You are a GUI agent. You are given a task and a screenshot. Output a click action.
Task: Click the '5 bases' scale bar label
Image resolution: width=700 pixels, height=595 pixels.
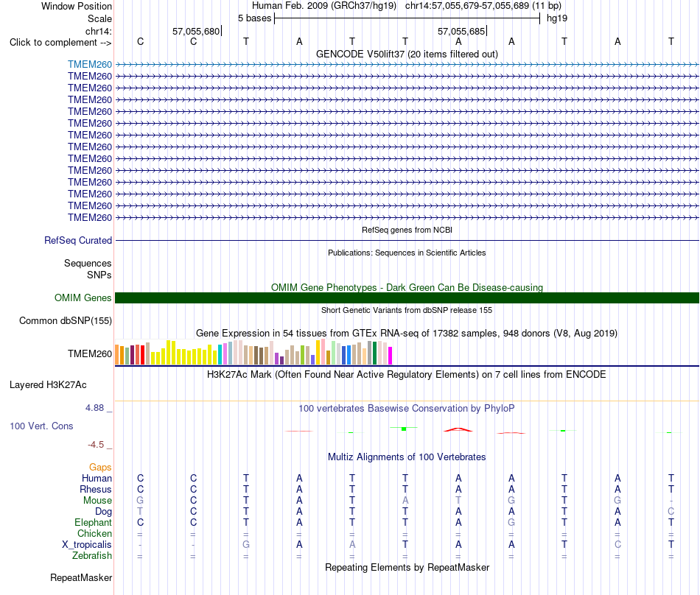coord(254,18)
